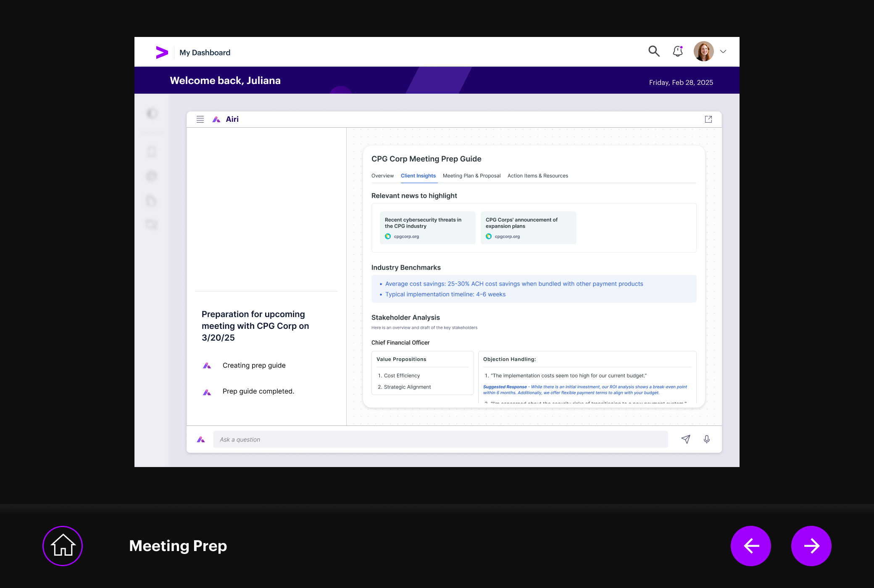
Task: Go to Home with house icon
Action: (63, 546)
